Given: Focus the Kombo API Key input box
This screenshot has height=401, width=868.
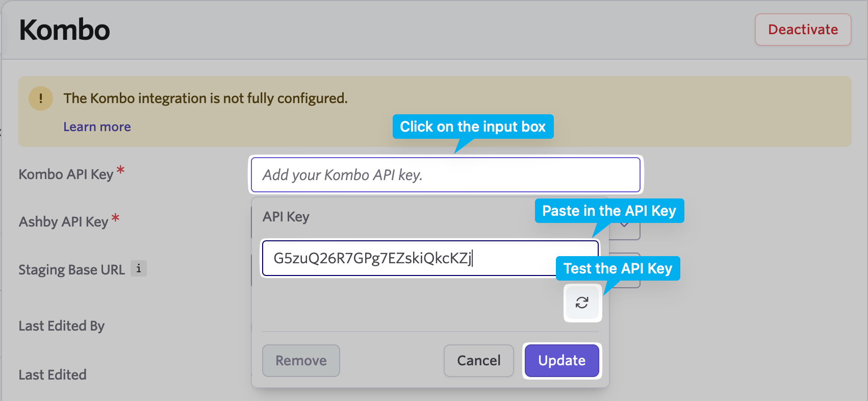Looking at the screenshot, I should pos(445,175).
